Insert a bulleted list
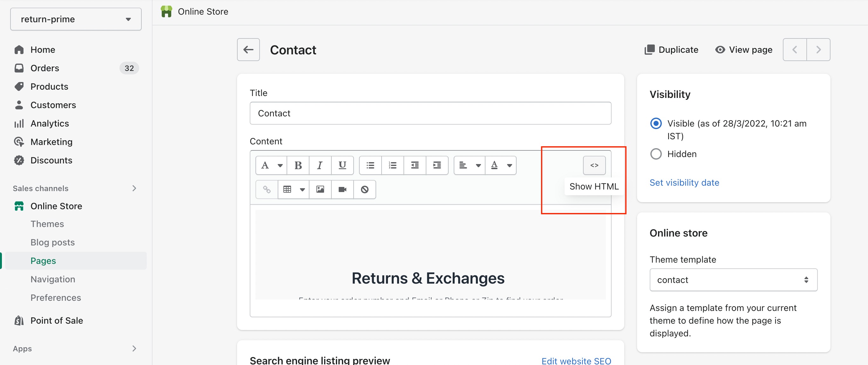Image resolution: width=868 pixels, height=365 pixels. (370, 165)
